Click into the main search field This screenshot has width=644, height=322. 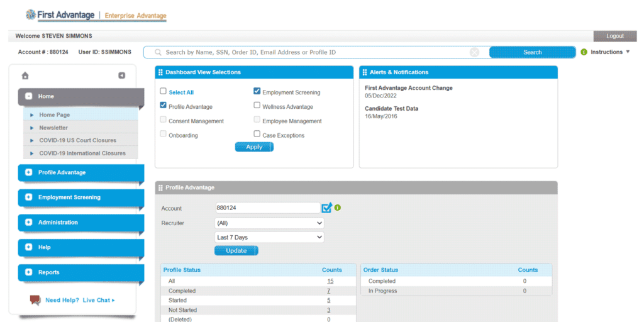[x=314, y=52]
